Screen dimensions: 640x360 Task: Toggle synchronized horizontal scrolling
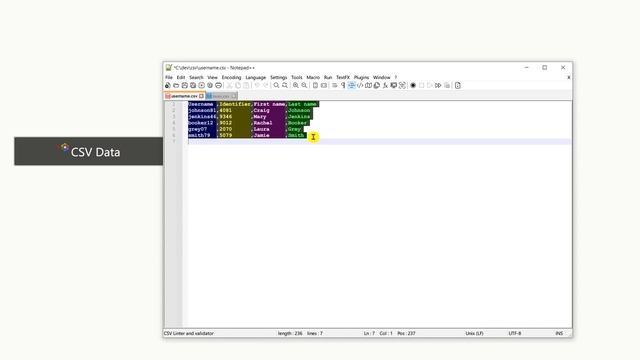coord(324,85)
